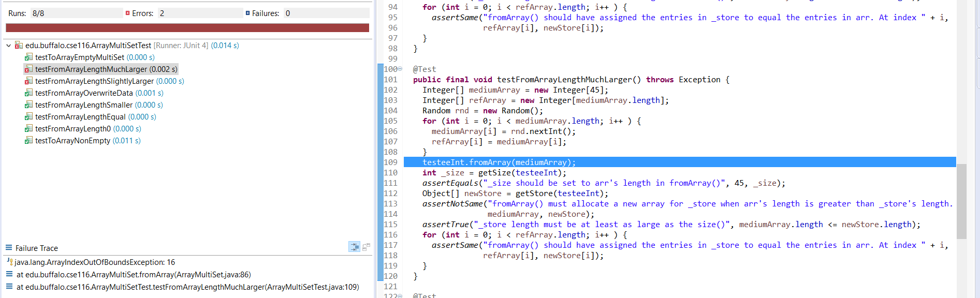Click the testFromArrayLength0 test icon

coord(28,129)
